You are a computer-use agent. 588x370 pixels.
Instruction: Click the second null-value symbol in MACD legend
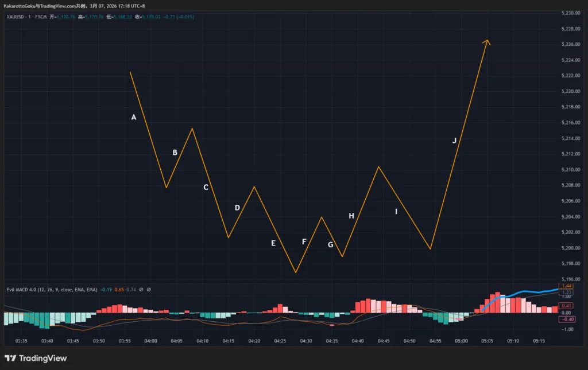tap(149, 290)
